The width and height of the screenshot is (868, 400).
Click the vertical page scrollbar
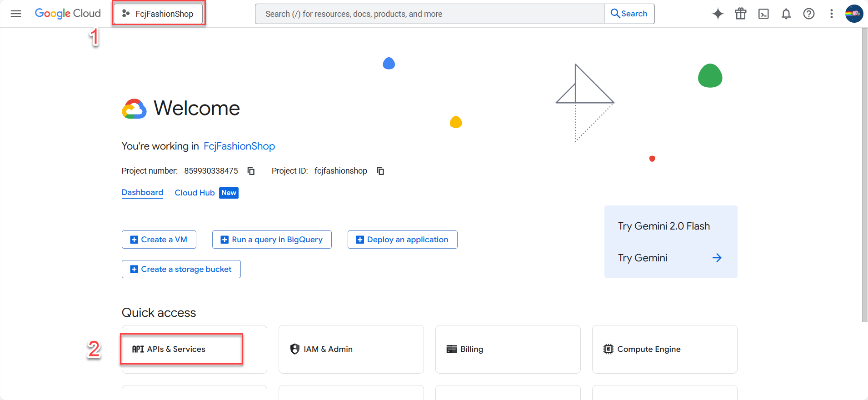coord(865,175)
